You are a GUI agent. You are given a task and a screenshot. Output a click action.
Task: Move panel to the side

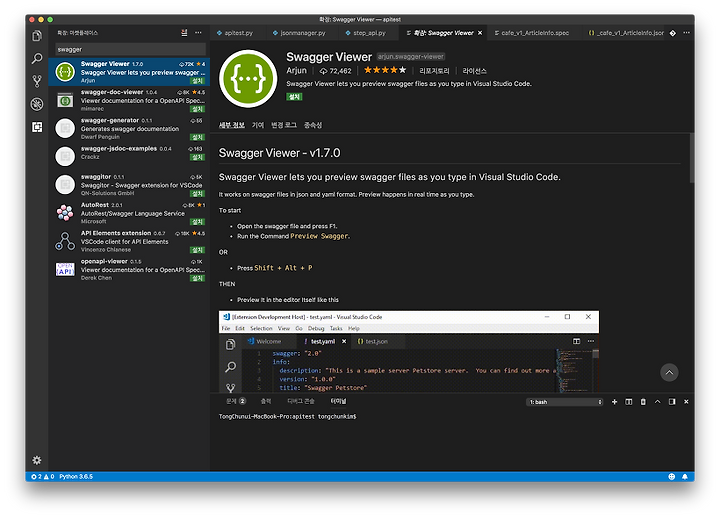click(672, 402)
